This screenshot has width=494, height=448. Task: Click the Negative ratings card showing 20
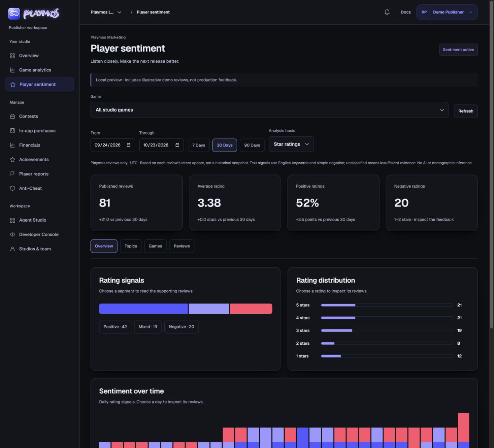click(432, 203)
